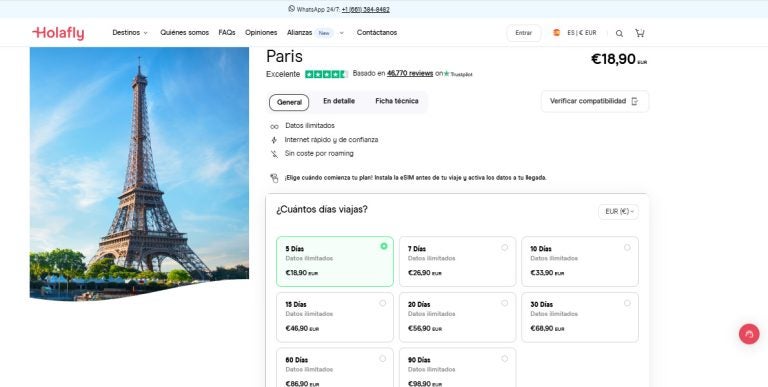Screen dimensions: 768x387
Task: Switch to the General tab
Action: 289,102
